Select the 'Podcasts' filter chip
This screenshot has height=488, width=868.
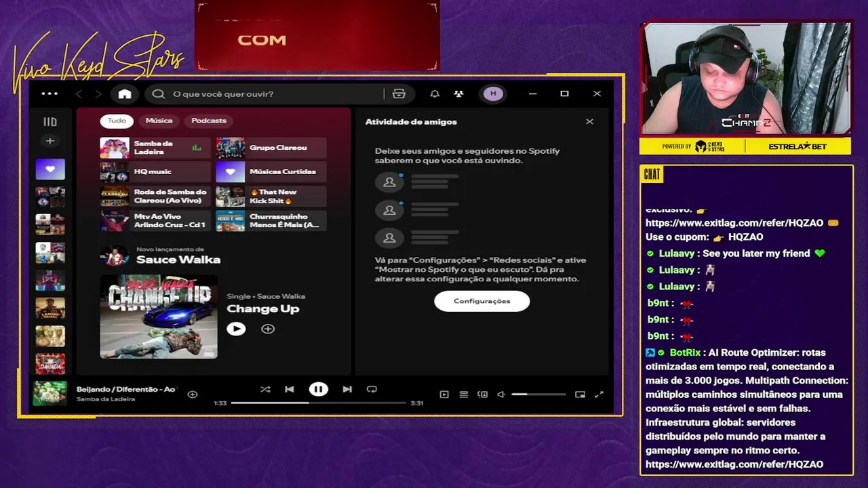[x=209, y=121]
